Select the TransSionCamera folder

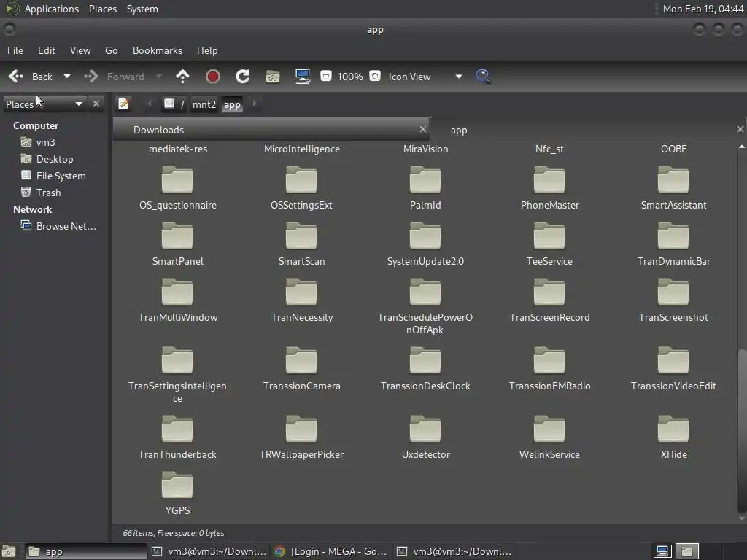point(301,368)
